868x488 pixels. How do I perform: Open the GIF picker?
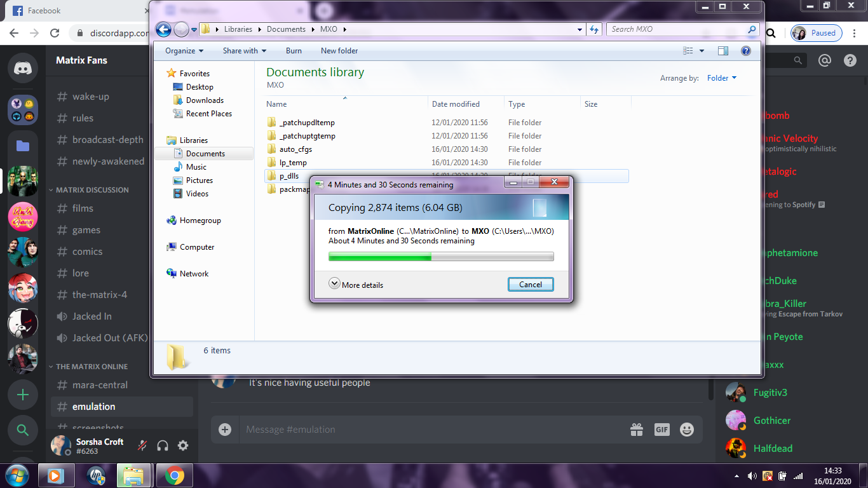661,430
